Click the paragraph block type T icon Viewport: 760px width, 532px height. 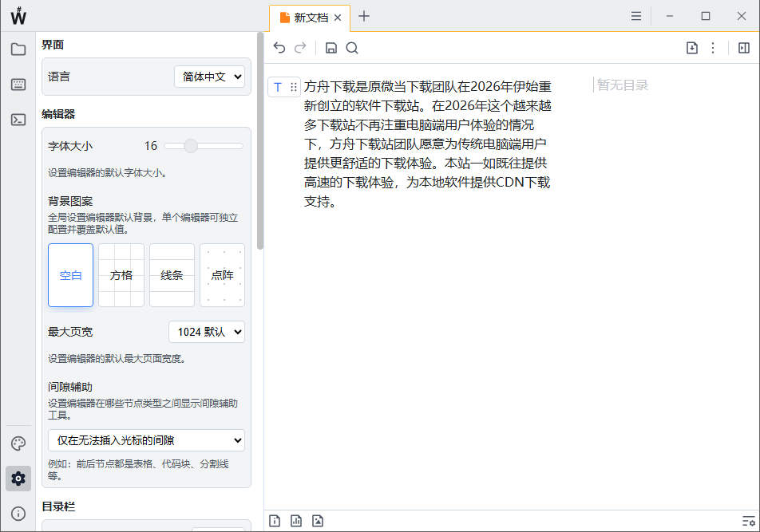278,87
